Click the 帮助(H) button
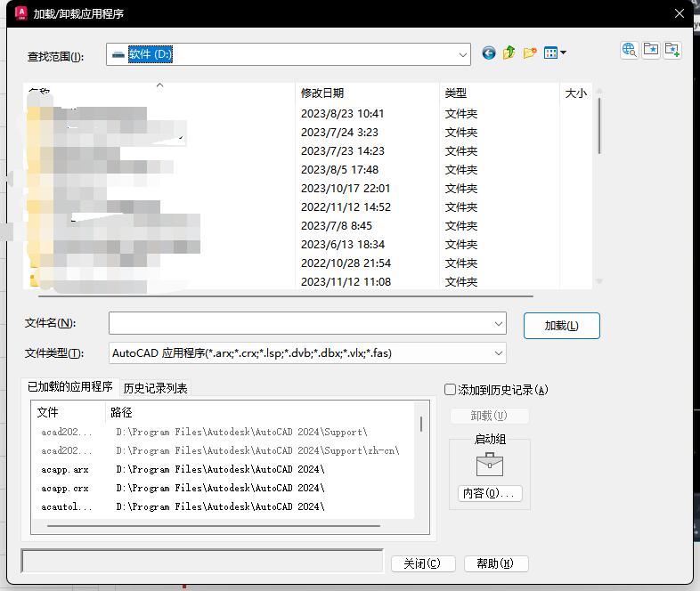700x591 pixels. pos(496,563)
